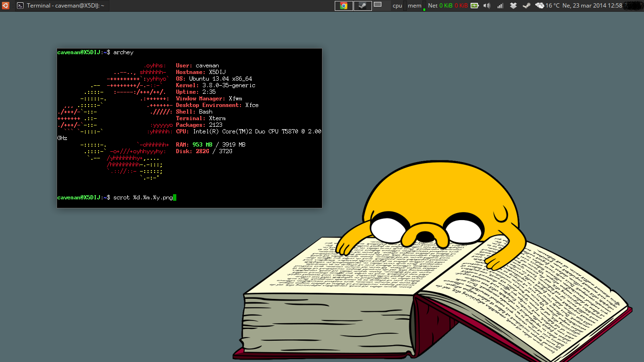
Task: Click the Packages: 2123 line
Action: (x=199, y=125)
